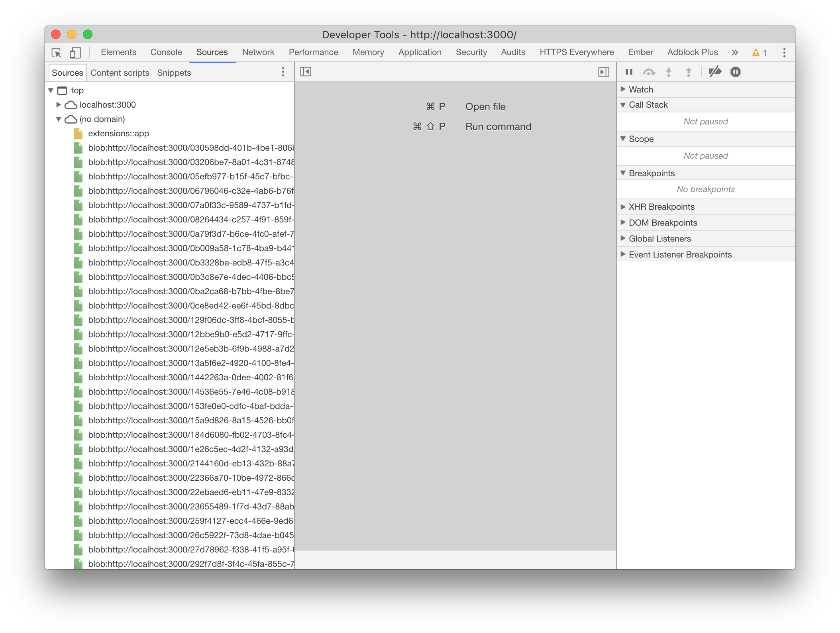This screenshot has width=840, height=633.
Task: Collapse the Breakpoints section
Action: [623, 173]
